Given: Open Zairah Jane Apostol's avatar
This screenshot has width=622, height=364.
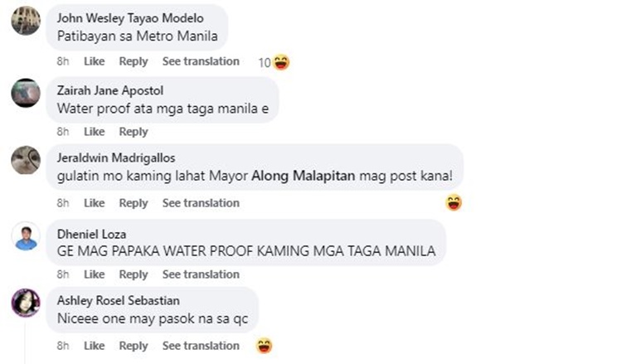Looking at the screenshot, I should [x=26, y=93].
